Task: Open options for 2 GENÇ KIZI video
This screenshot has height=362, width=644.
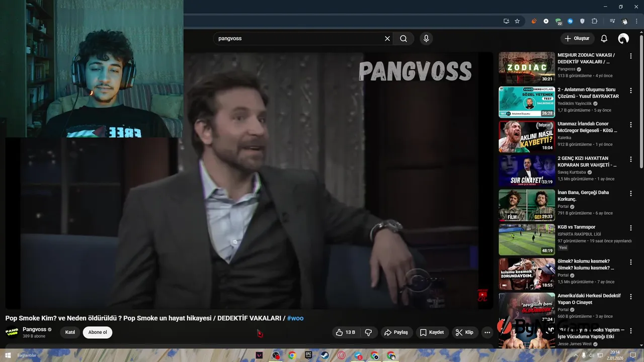Action: (631, 159)
